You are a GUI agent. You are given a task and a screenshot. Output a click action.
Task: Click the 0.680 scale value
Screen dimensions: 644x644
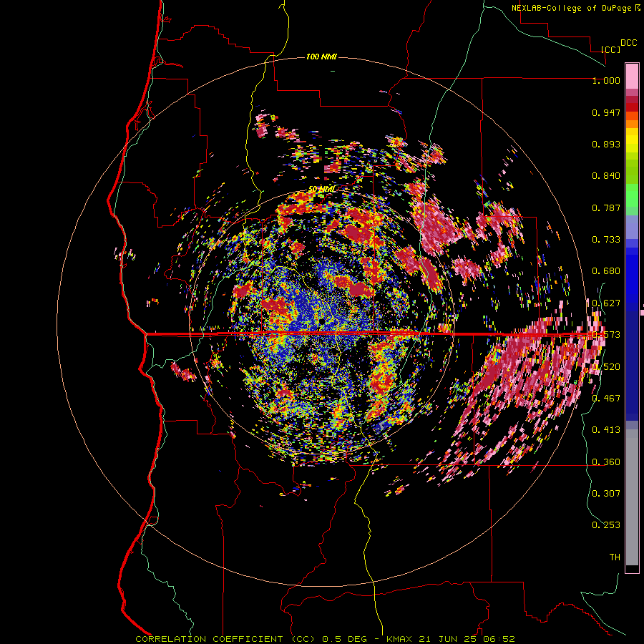606,271
